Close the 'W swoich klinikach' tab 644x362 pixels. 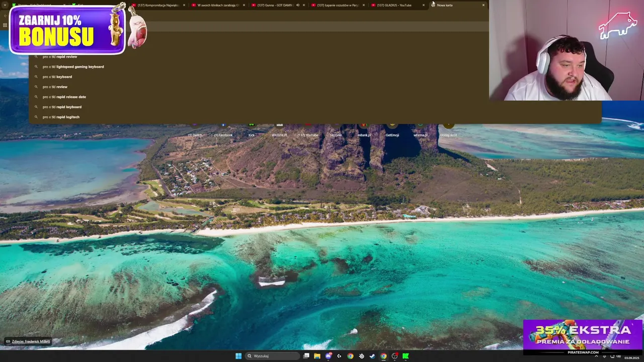(x=244, y=5)
